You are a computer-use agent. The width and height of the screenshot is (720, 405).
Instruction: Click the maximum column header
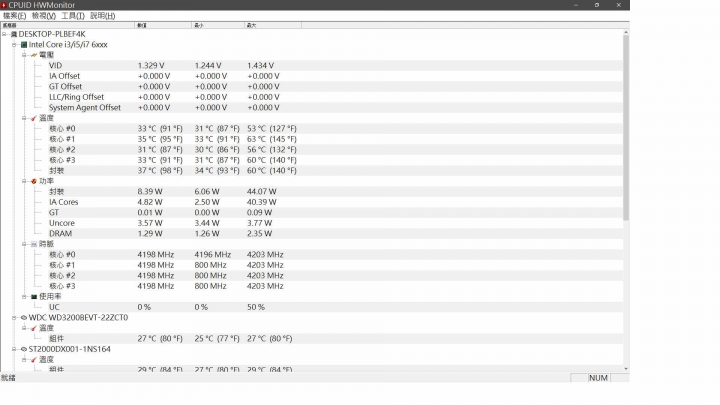point(273,25)
